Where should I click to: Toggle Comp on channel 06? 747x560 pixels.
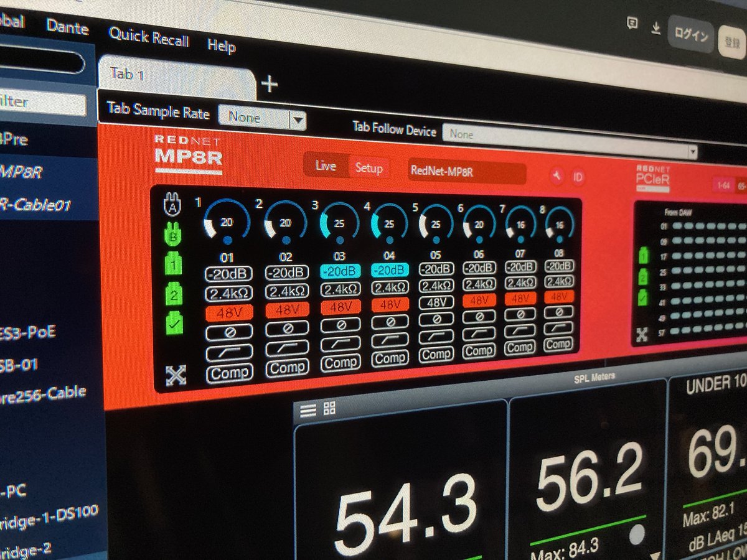[479, 350]
